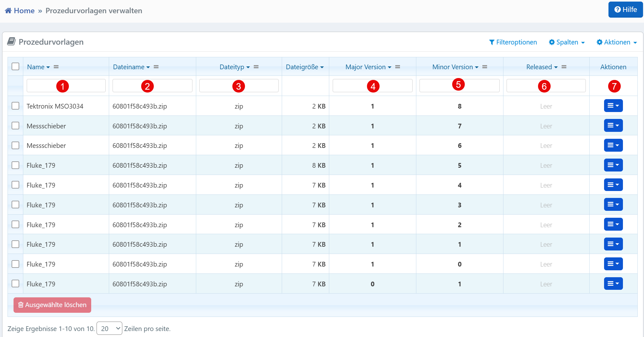The height and width of the screenshot is (337, 644).
Task: Click the column menu icon beside Major Version
Action: coord(398,67)
